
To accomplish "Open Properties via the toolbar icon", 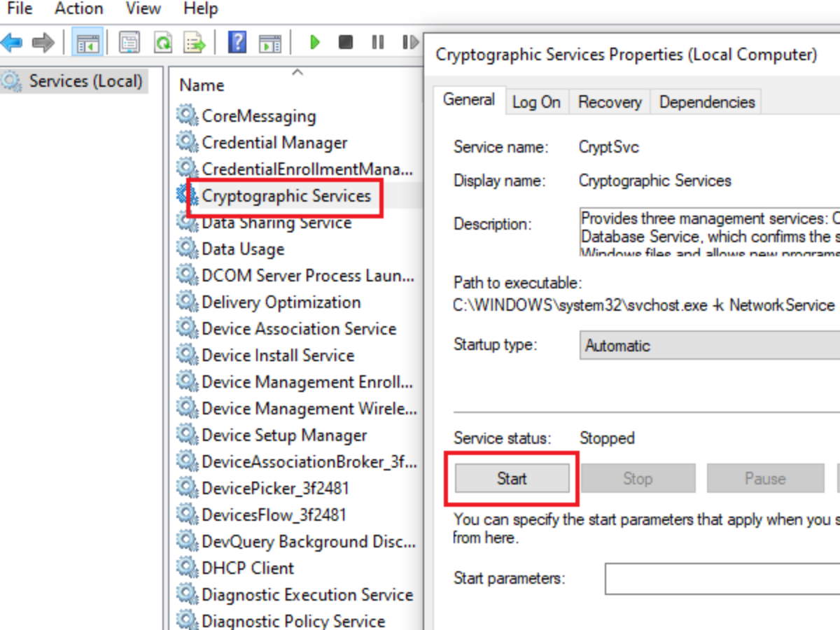I will [129, 43].
